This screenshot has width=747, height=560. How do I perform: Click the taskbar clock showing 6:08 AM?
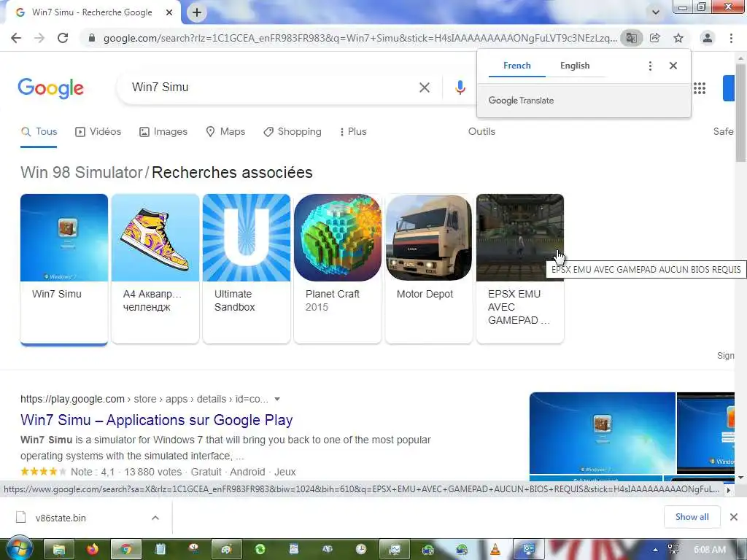tap(710, 550)
